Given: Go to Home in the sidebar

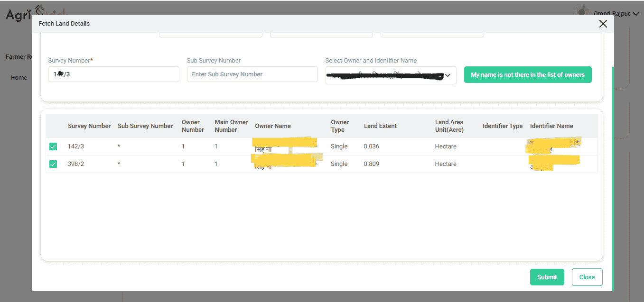Looking at the screenshot, I should tap(19, 78).
